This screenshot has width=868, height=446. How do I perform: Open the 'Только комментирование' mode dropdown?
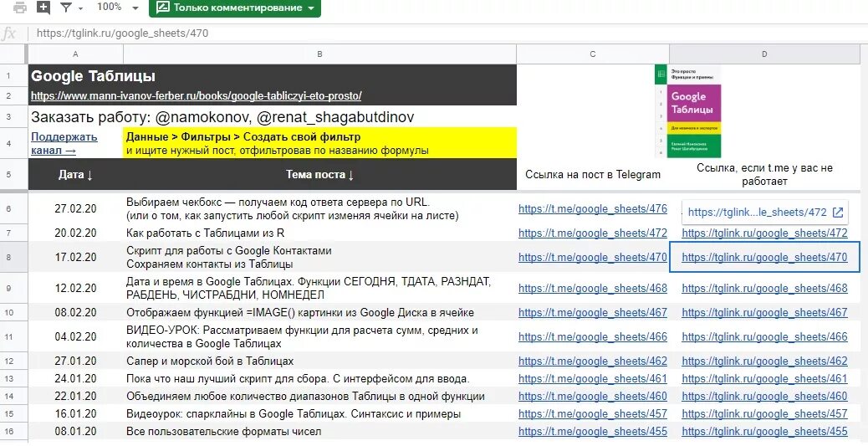235,8
